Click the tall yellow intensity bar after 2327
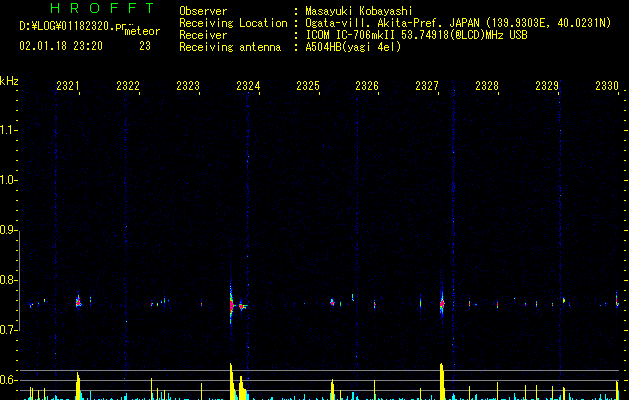 click(442, 381)
